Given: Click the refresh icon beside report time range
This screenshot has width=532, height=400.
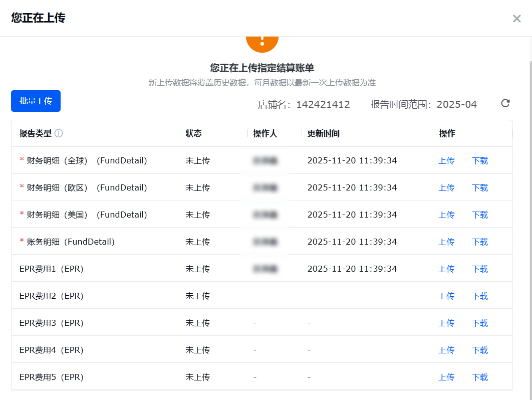Looking at the screenshot, I should click(505, 103).
